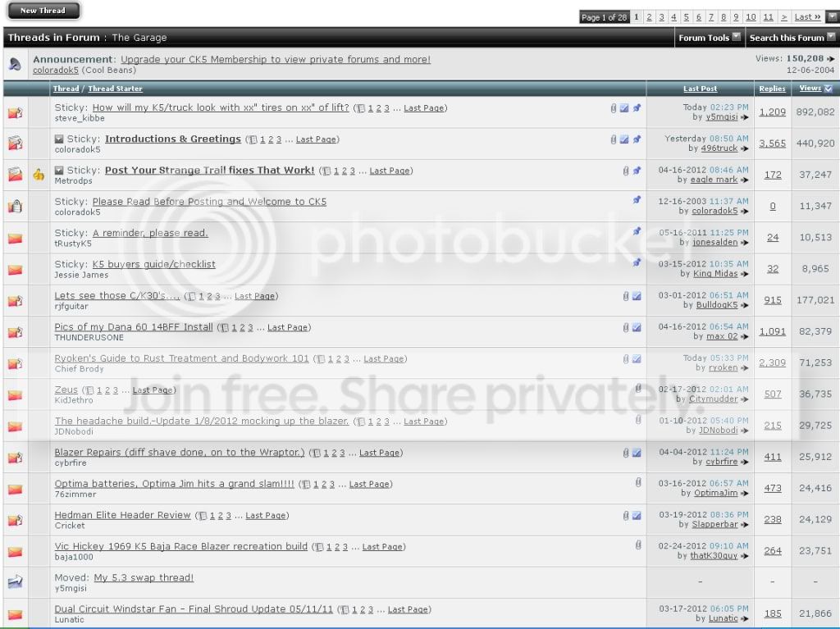Go to last post arrow by y5mgisi

click(x=744, y=117)
